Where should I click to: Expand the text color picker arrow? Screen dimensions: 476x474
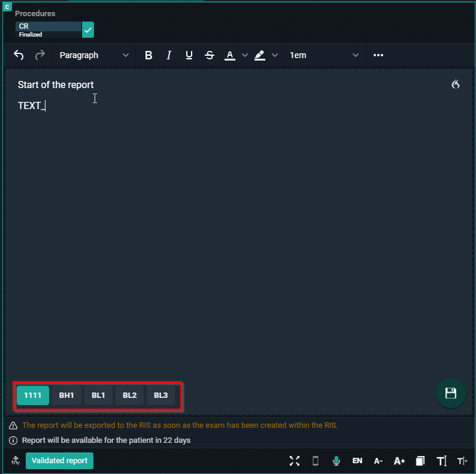point(244,55)
